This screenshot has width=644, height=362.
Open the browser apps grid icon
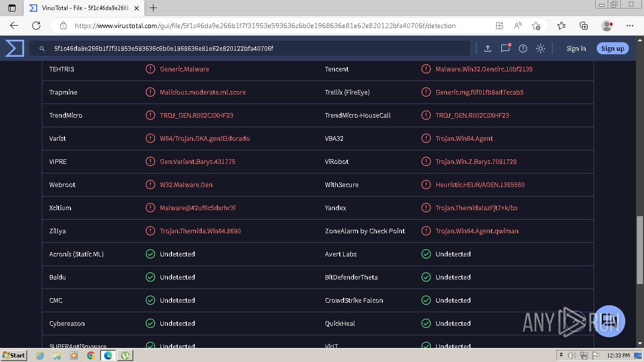[499, 26]
